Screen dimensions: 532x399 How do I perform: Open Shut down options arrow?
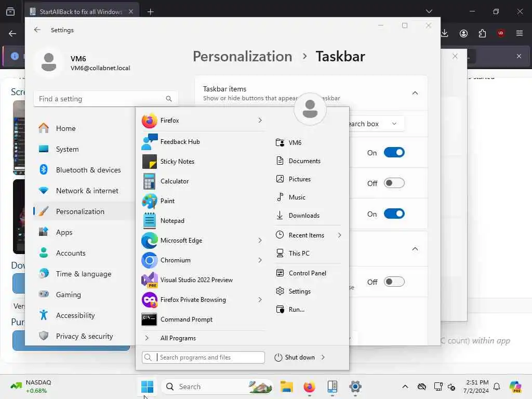(x=323, y=357)
